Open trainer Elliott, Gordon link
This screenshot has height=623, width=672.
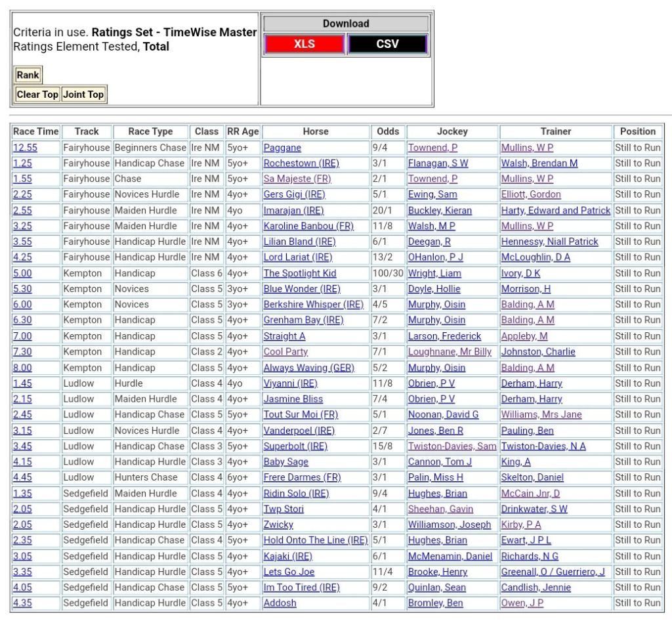coord(531,194)
